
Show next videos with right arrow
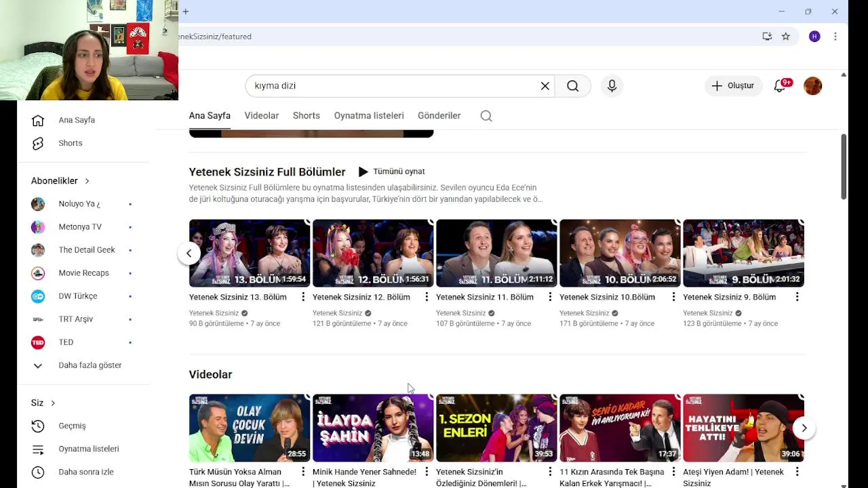click(x=804, y=428)
